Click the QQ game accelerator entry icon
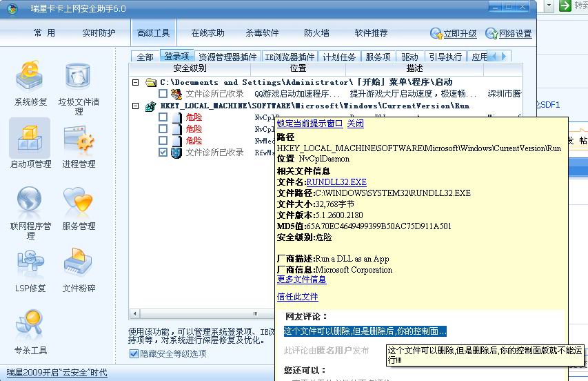This screenshot has height=381, width=588. tap(176, 94)
